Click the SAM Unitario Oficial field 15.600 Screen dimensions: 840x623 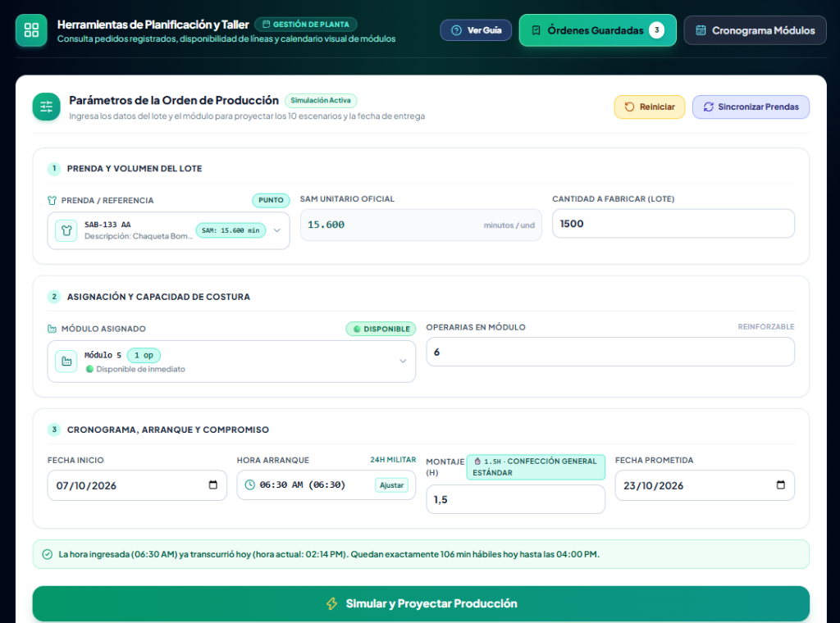coord(421,225)
